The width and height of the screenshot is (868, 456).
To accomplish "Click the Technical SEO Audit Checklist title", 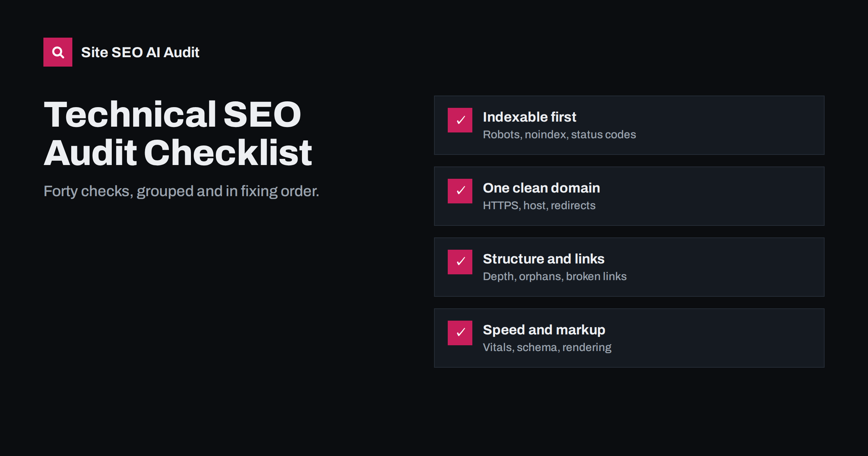I will (x=178, y=133).
